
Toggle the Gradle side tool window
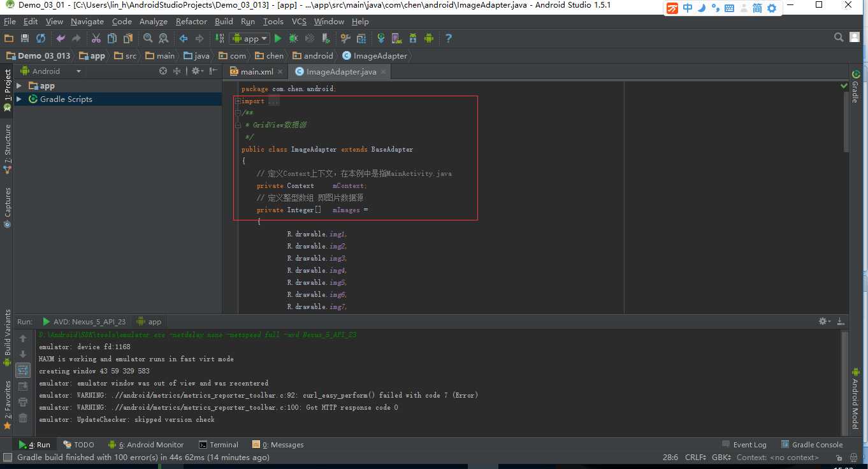(x=855, y=87)
